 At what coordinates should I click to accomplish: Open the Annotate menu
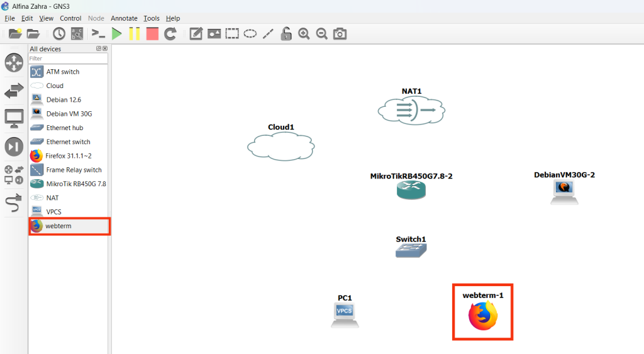pyautogui.click(x=124, y=18)
